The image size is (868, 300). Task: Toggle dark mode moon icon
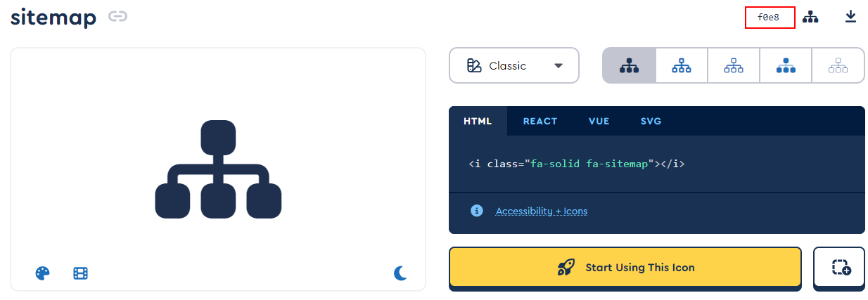coord(400,273)
